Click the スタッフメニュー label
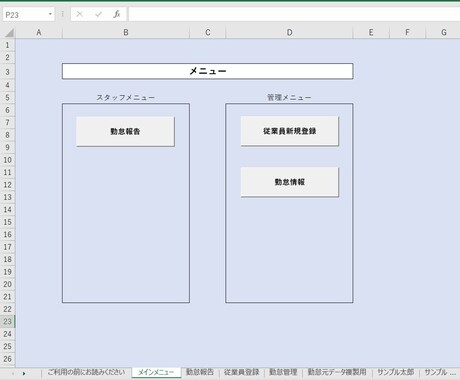This screenshot has height=380, width=460. click(126, 98)
